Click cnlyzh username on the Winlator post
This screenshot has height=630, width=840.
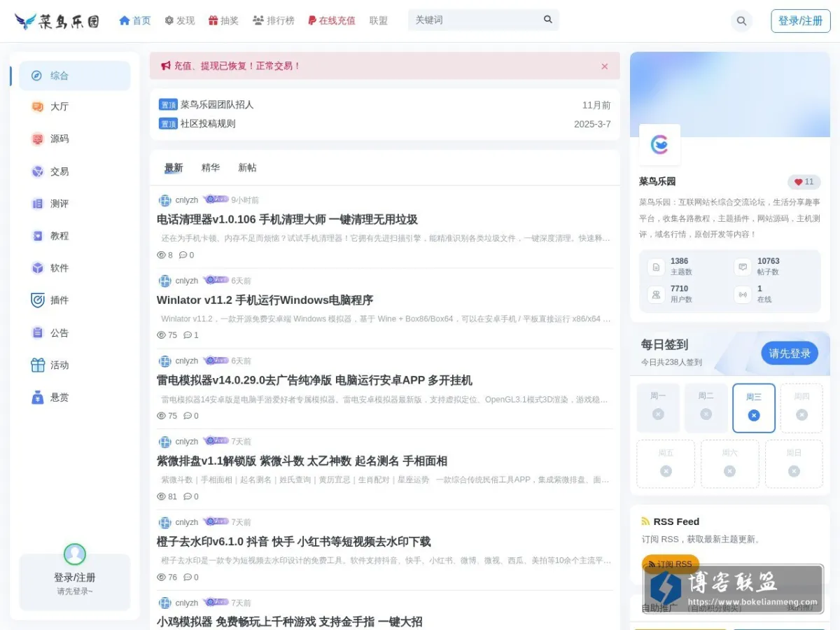[x=187, y=281]
